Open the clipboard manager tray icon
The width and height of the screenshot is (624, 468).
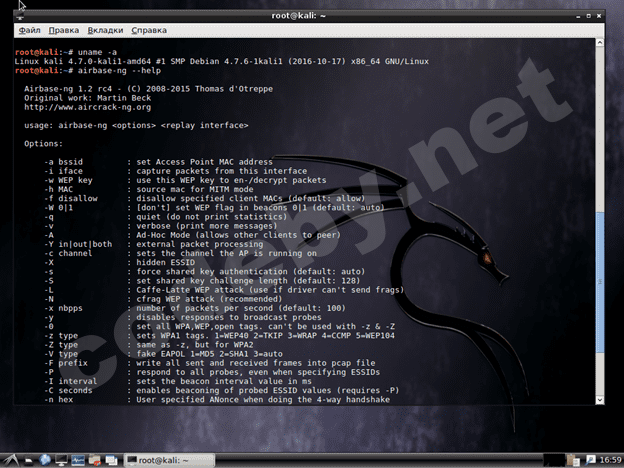click(573, 460)
